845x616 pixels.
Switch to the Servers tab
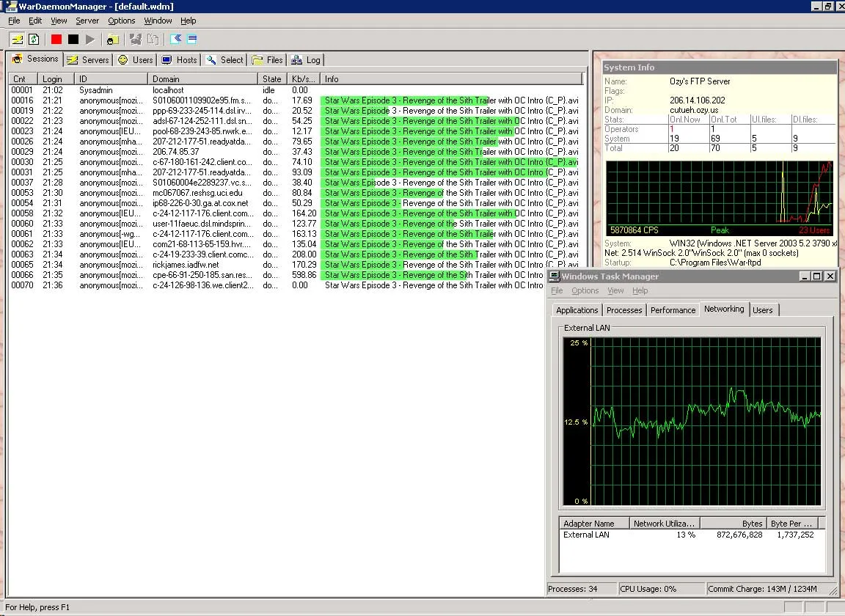tap(87, 60)
